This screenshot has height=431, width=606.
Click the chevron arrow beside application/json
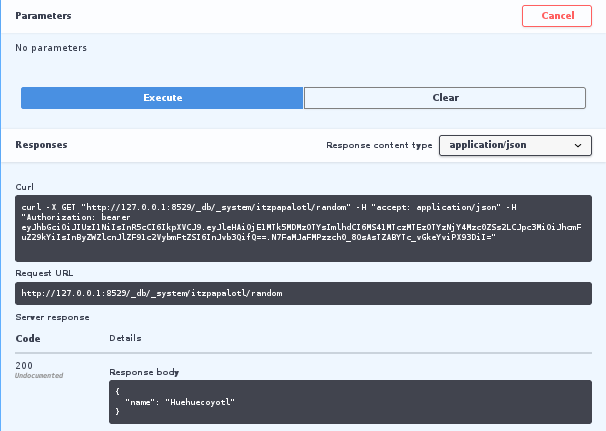click(578, 146)
